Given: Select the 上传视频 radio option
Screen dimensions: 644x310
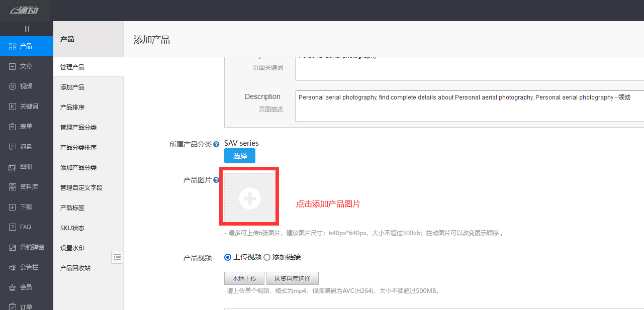Looking at the screenshot, I should (228, 257).
